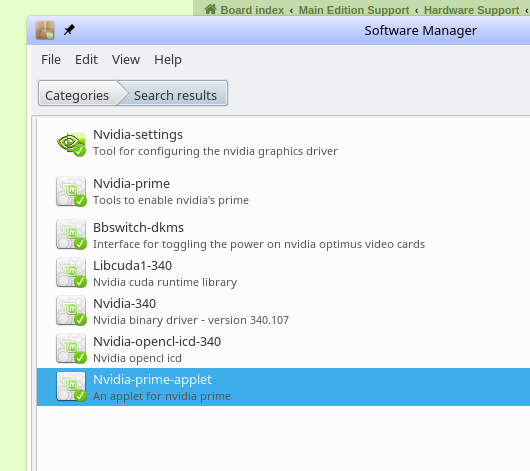Image resolution: width=530 pixels, height=471 pixels.
Task: Click the Nvidia-prime package icon
Action: click(x=71, y=191)
